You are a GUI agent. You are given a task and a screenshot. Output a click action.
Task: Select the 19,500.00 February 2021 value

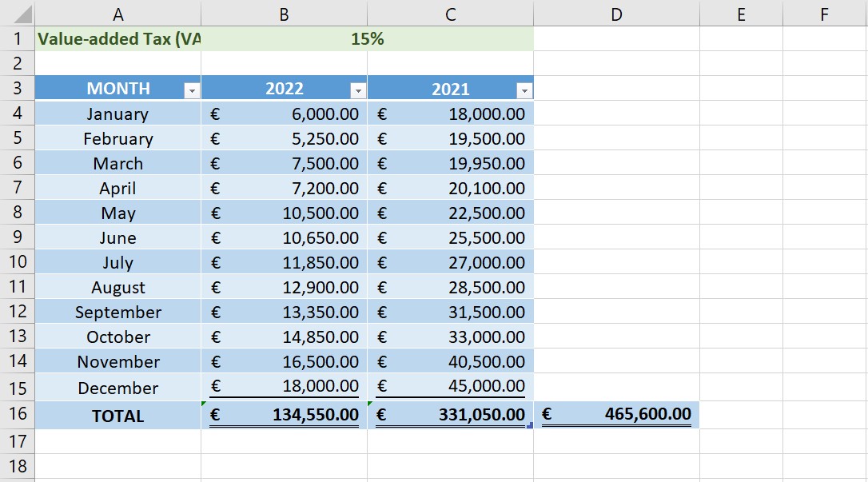click(451, 137)
